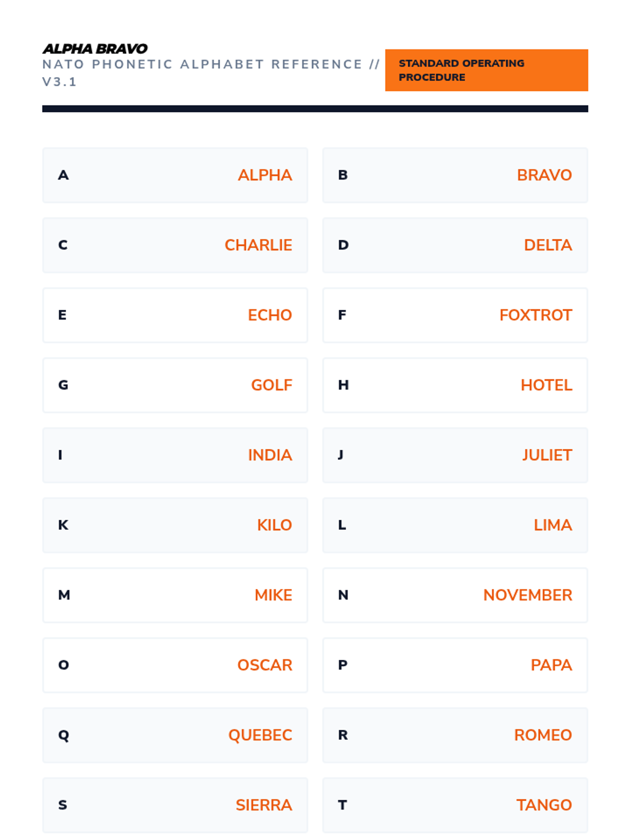Click the ALPHA BRAVO title logo

click(95, 49)
